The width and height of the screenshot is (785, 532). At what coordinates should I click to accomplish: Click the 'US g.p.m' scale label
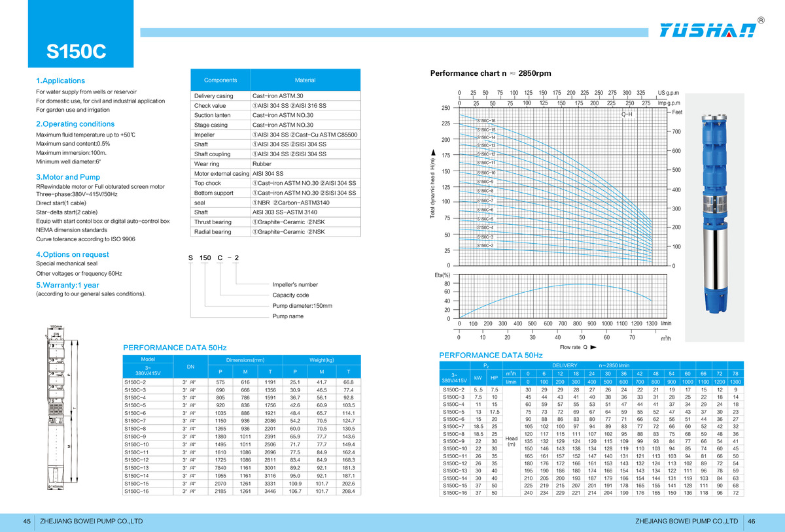(669, 93)
